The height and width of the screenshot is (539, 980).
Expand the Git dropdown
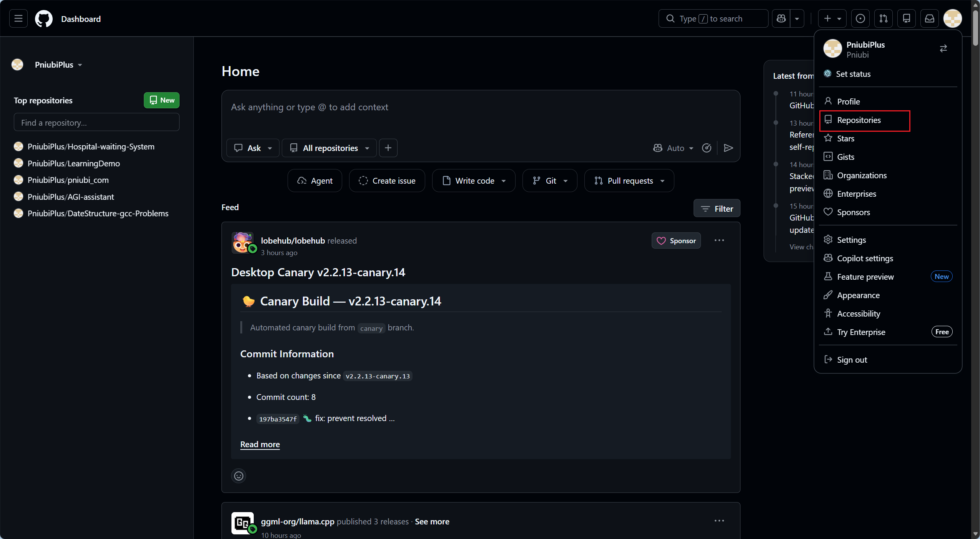(x=550, y=181)
